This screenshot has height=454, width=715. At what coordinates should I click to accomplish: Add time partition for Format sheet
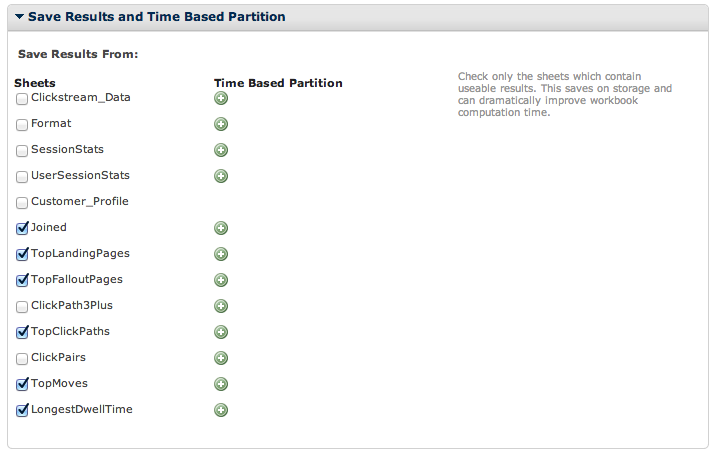(x=221, y=124)
